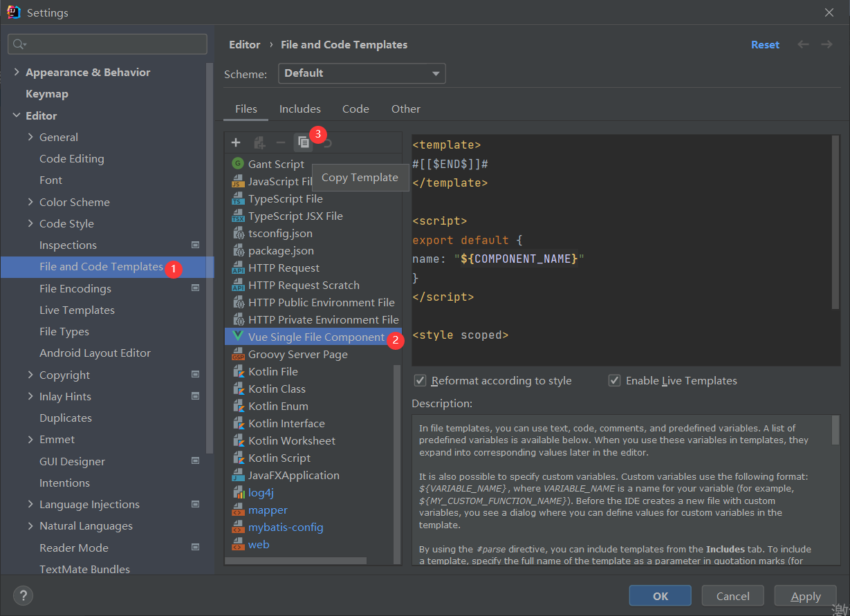Uncheck Enable Live Templates
The width and height of the screenshot is (850, 616).
[x=614, y=381]
